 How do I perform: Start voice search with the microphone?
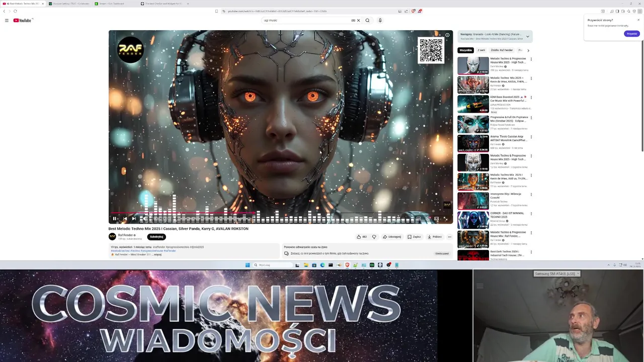(380, 21)
